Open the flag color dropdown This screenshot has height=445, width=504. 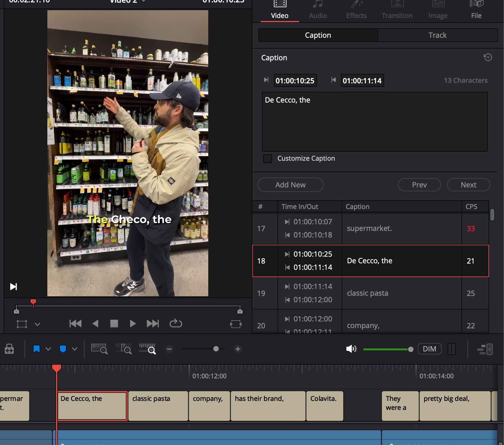[x=48, y=349]
